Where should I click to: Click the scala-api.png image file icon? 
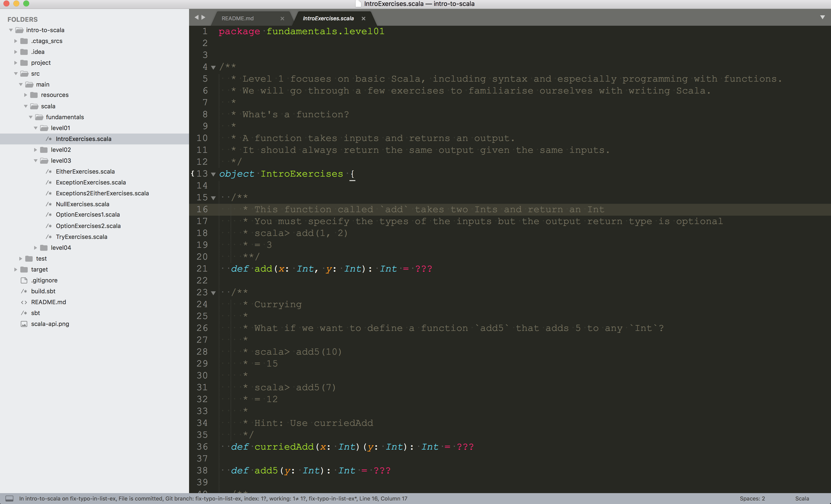click(x=24, y=324)
